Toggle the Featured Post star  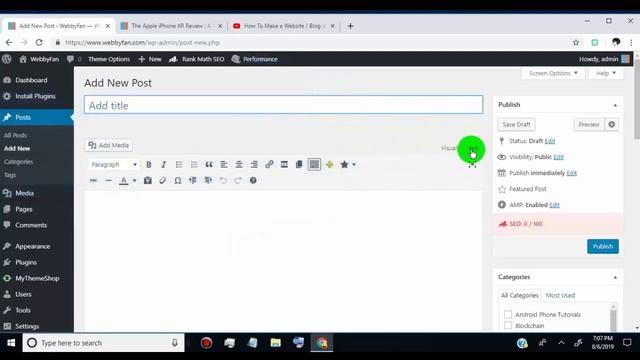(x=502, y=189)
